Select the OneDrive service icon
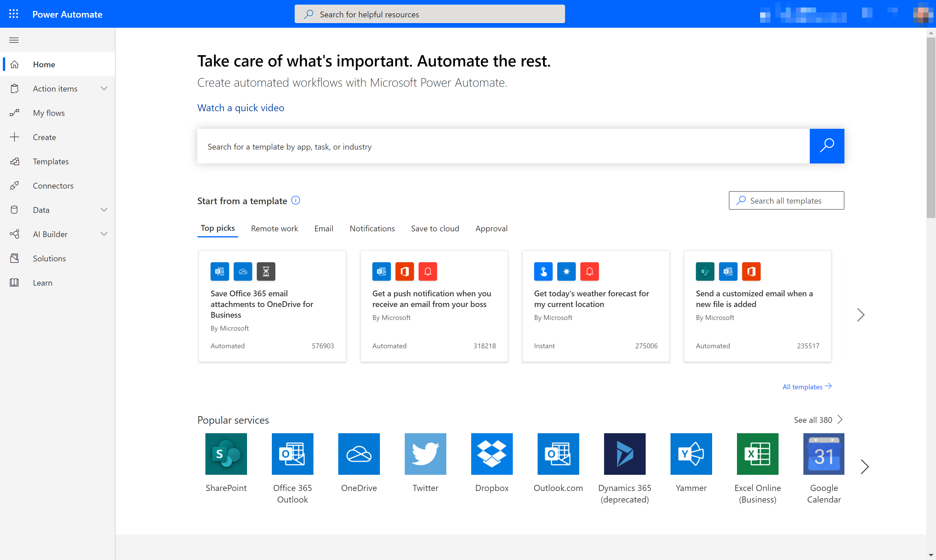 [x=359, y=453]
